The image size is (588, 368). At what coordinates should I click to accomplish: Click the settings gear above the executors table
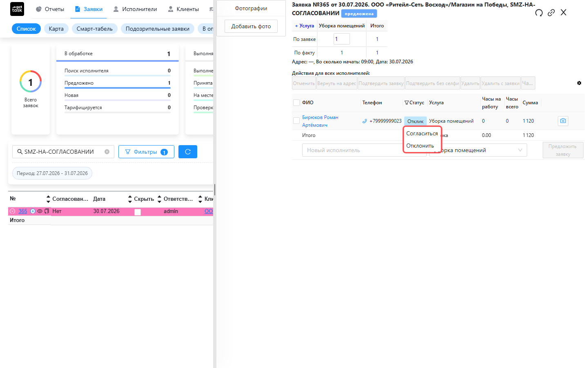579,83
